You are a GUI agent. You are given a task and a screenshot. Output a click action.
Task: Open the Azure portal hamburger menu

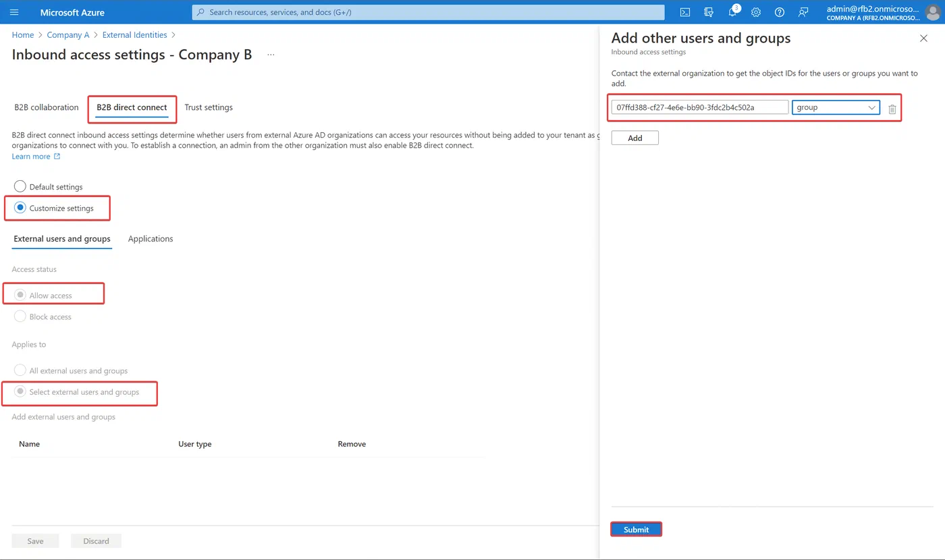14,12
